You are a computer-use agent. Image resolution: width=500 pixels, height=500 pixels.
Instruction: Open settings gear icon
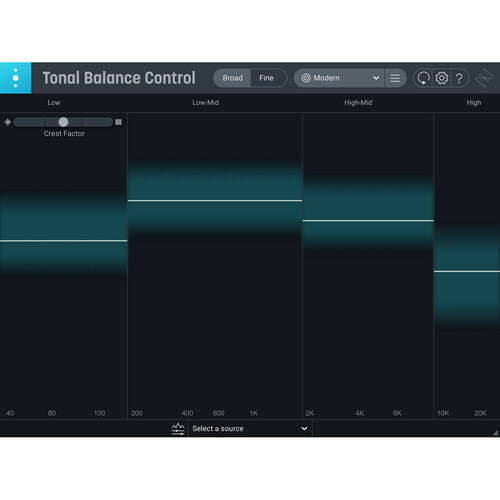(x=442, y=78)
